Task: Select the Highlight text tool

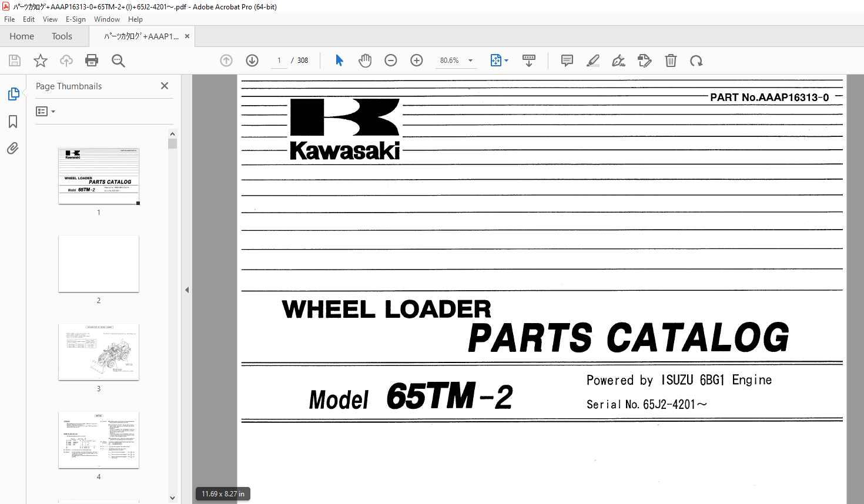Action: click(593, 61)
